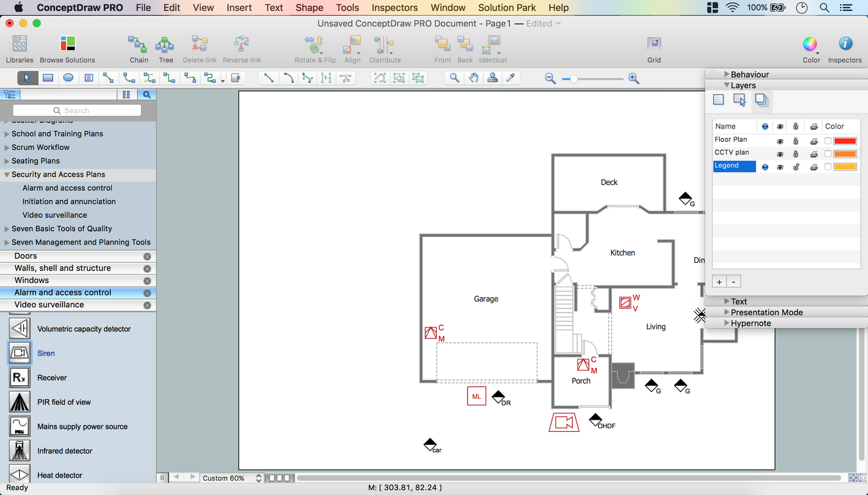The height and width of the screenshot is (495, 868).
Task: Click the Legend yellow color swatch
Action: [x=845, y=167]
